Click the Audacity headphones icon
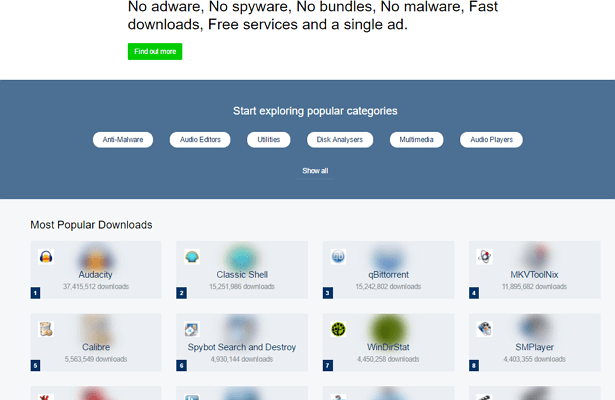 [x=46, y=257]
